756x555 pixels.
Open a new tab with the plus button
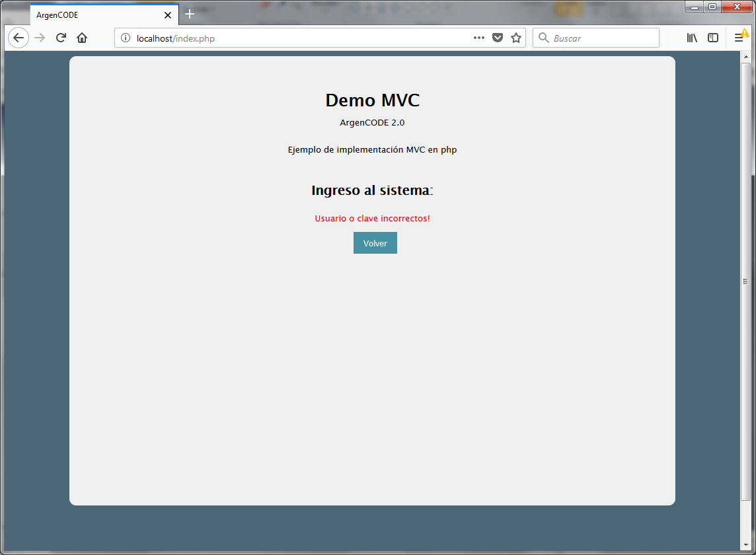tap(190, 14)
